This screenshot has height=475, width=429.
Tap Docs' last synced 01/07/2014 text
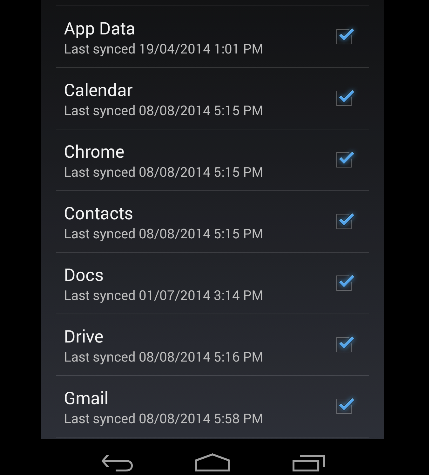[163, 296]
